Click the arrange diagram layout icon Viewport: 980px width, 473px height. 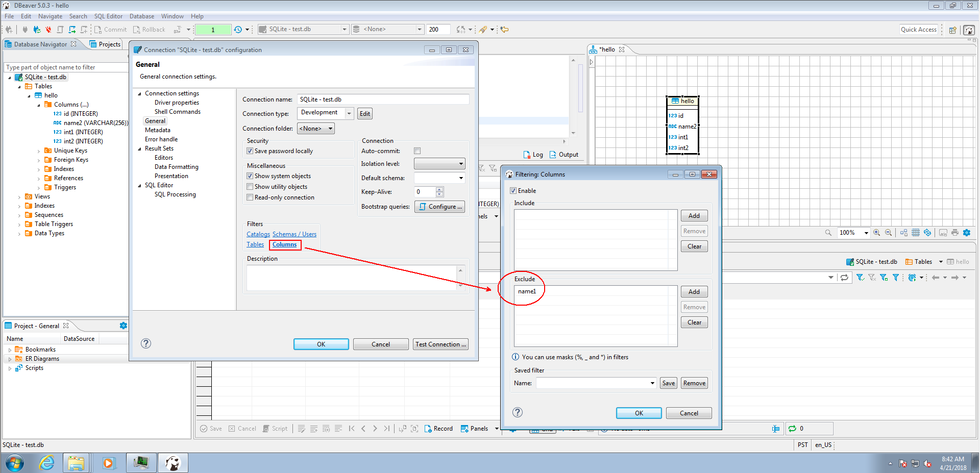pyautogui.click(x=904, y=233)
